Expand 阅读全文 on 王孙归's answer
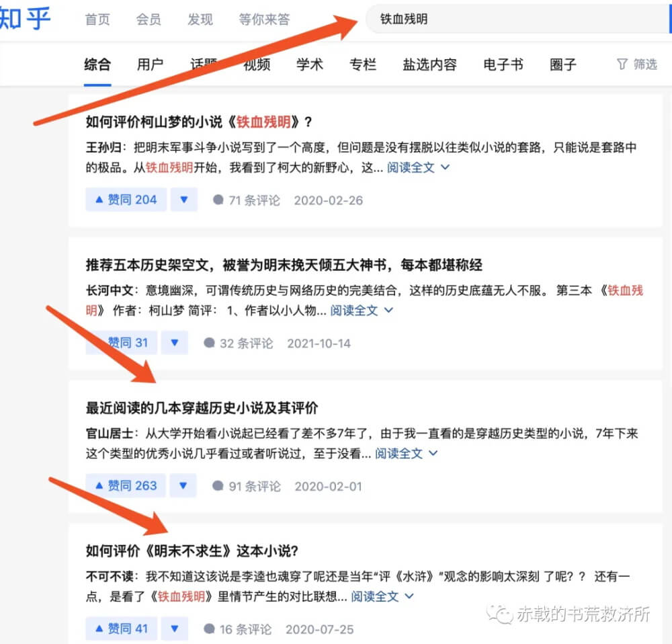 418,167
